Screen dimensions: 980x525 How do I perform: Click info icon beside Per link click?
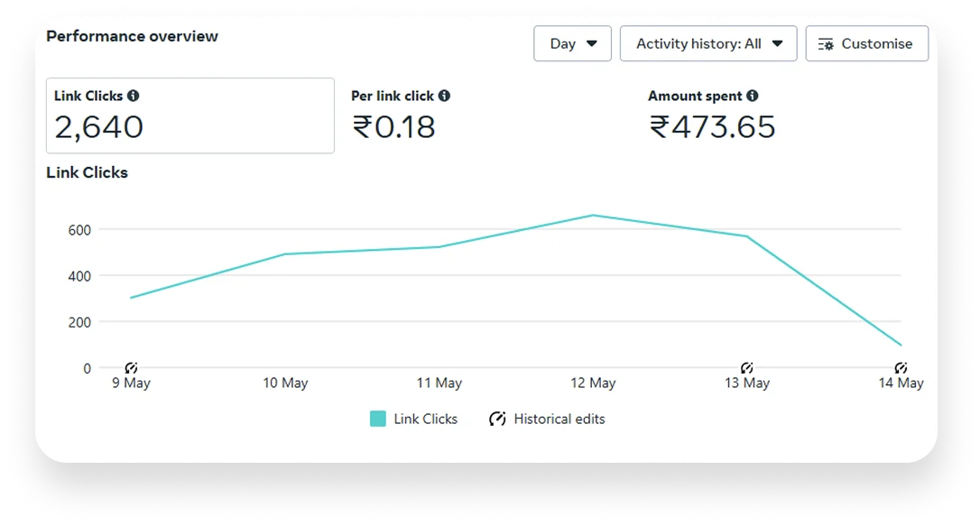pyautogui.click(x=444, y=96)
